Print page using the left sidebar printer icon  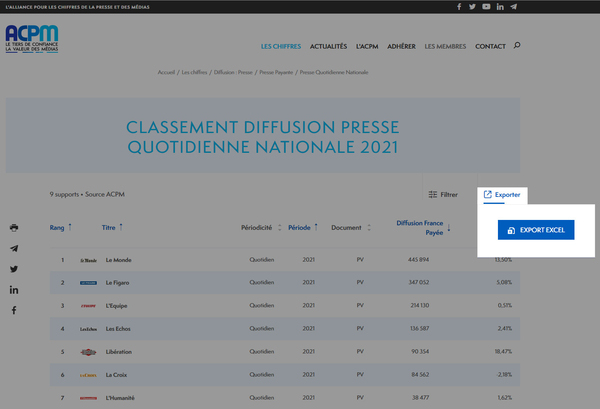coord(14,228)
